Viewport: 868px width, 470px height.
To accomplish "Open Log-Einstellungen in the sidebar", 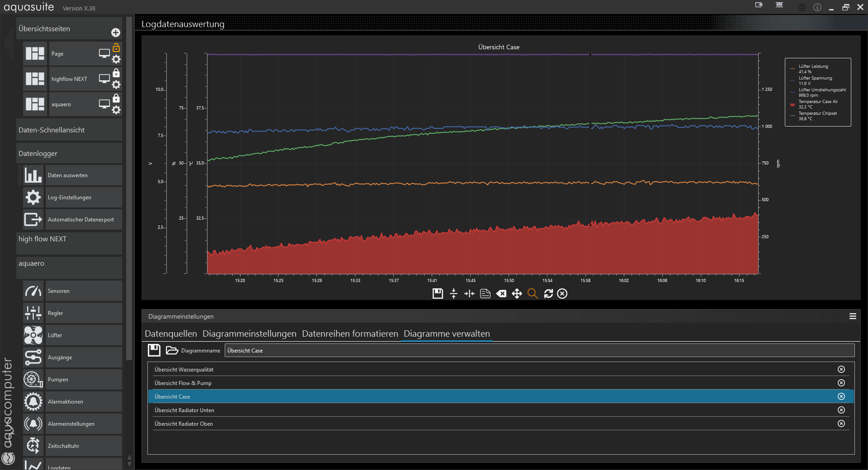I will (70, 197).
